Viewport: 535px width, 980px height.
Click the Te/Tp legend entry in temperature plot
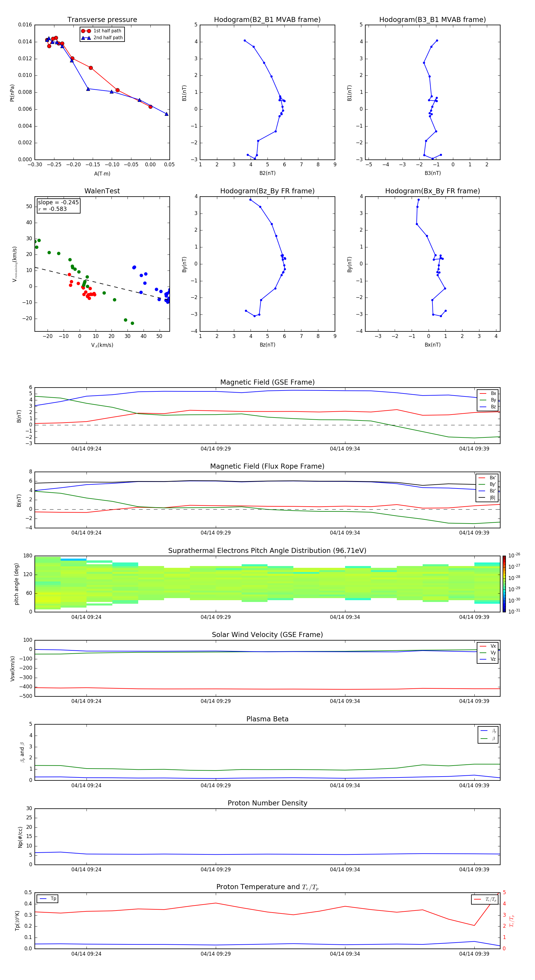tap(485, 899)
